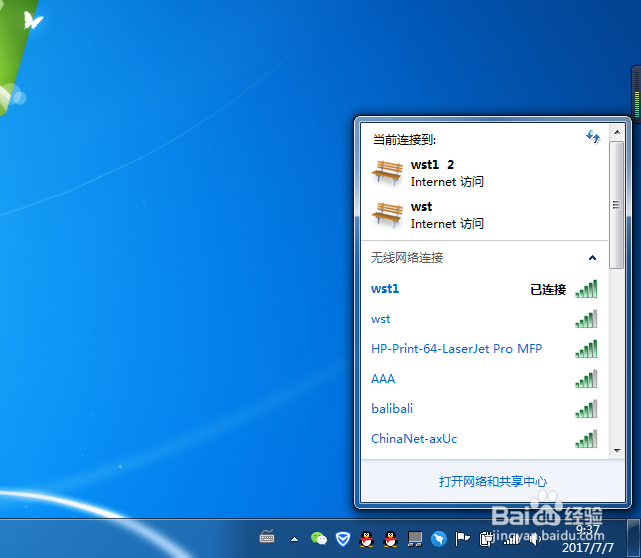
Task: Open the WeChat tray icon
Action: (319, 539)
